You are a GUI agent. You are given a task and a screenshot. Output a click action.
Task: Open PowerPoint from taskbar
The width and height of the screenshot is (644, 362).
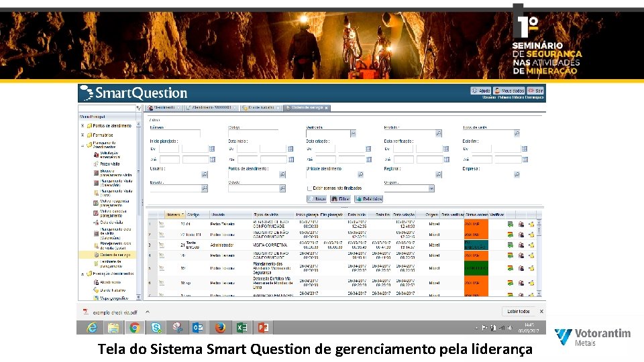263,328
